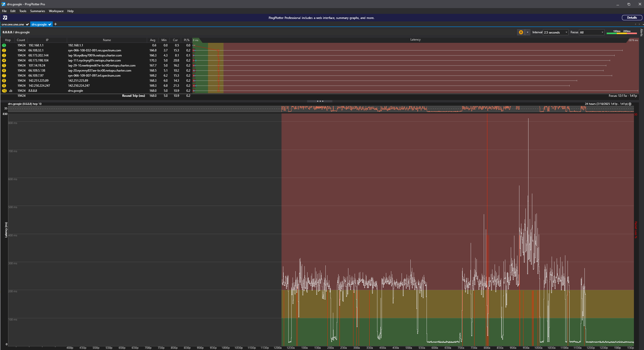Click the hop 10 timeline graph bars icon
This screenshot has width=644, height=350.
point(11,91)
